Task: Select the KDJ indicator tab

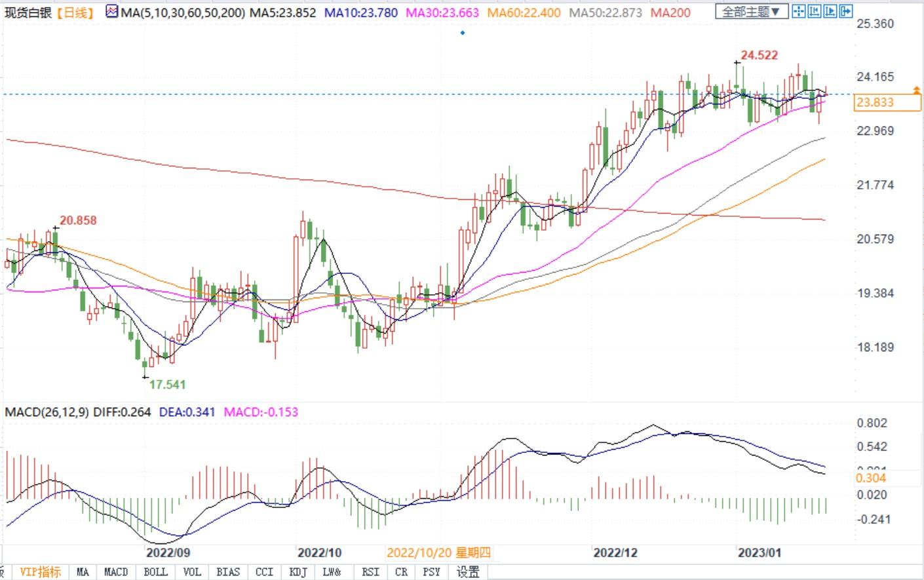Action: pos(298,572)
